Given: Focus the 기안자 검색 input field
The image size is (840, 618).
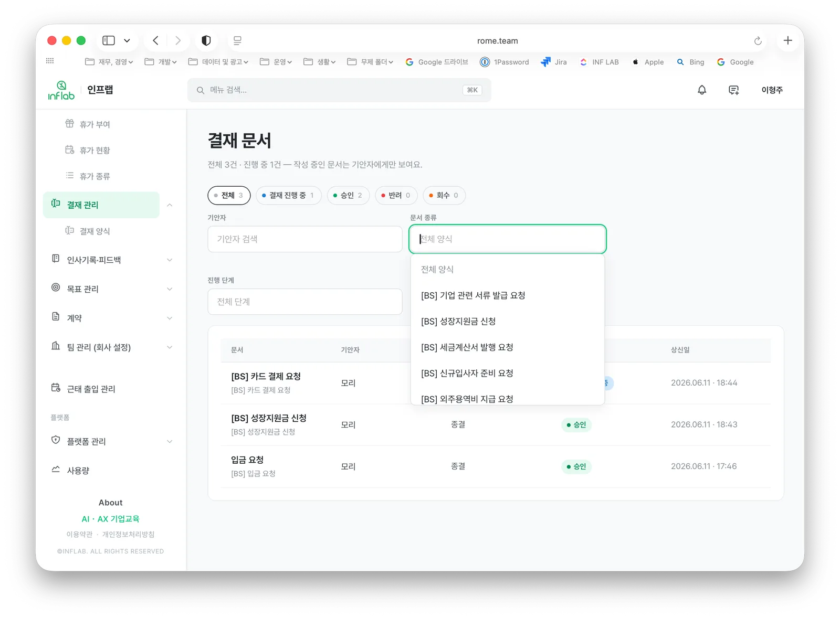Looking at the screenshot, I should (305, 239).
